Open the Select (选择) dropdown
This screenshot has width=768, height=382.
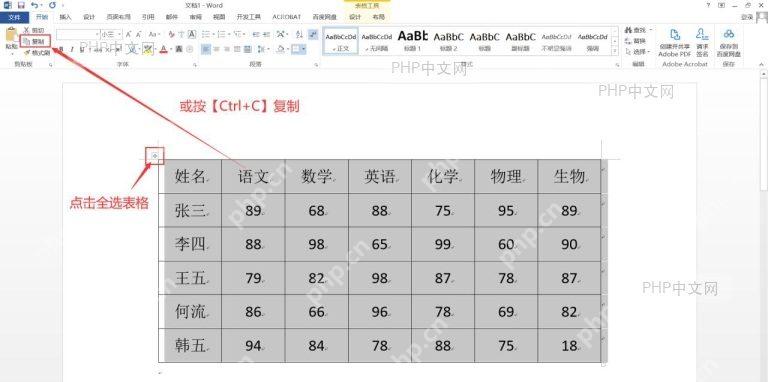click(638, 51)
